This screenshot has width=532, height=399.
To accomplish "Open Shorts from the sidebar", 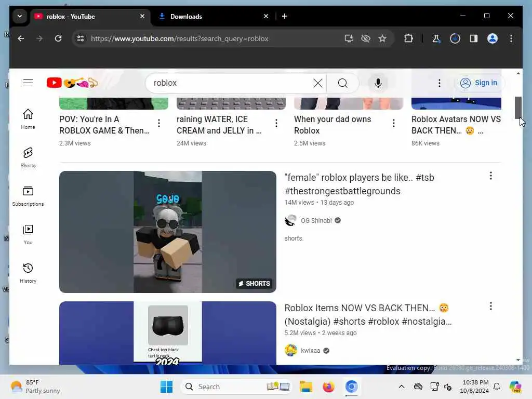I will coord(28,157).
